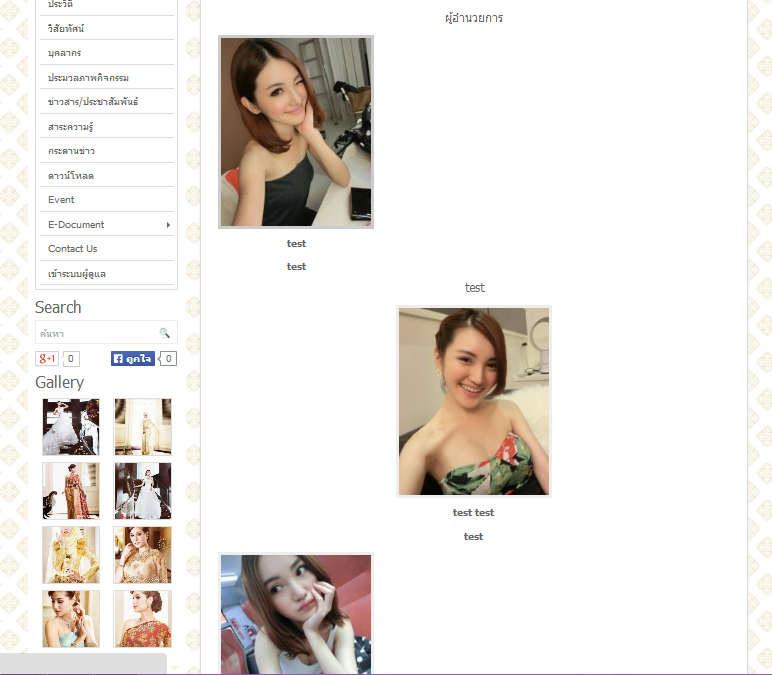Viewport: 772px width, 675px height.
Task: Open gallery thumbnail of woman in mint dress
Action: 71,619
